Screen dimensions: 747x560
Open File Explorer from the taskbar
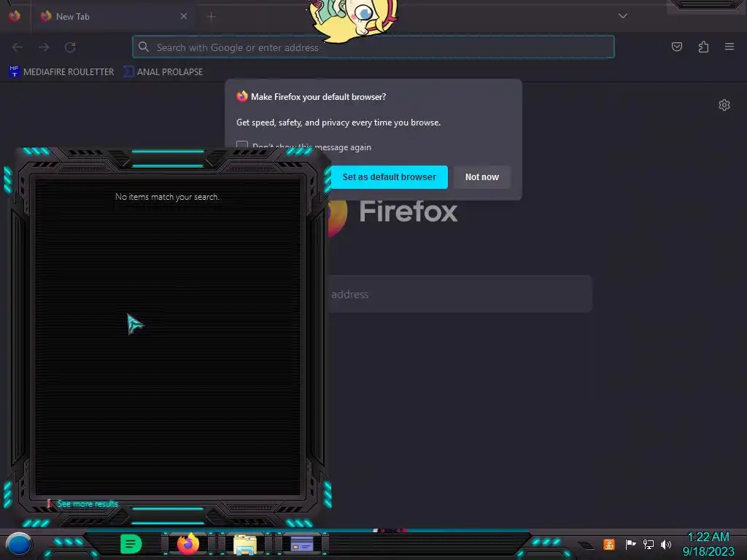coord(245,544)
